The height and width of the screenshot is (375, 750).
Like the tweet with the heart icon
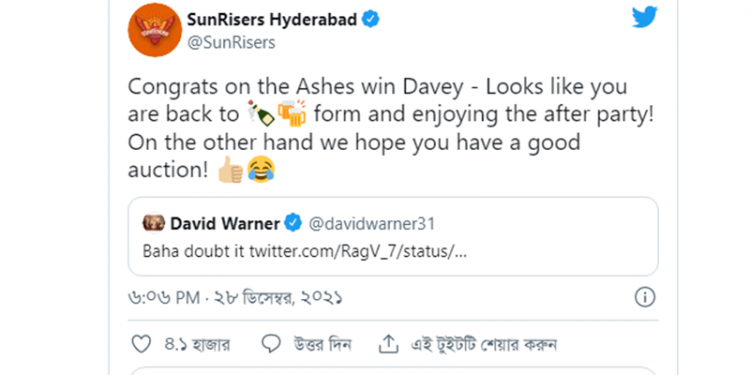[x=141, y=344]
